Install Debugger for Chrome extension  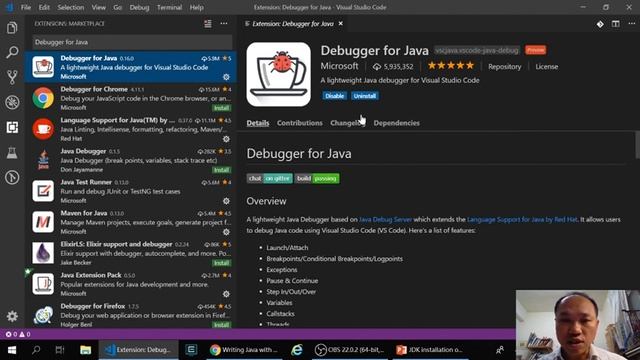click(x=221, y=108)
